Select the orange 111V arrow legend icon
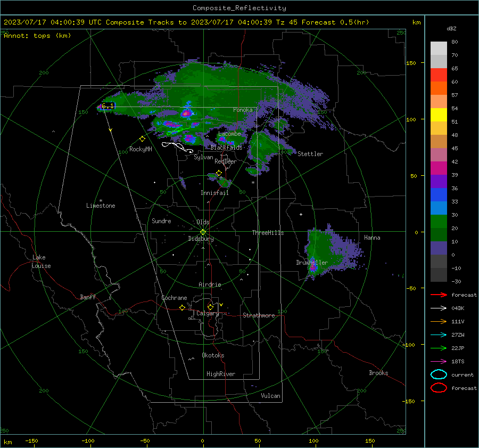Screen dimensions: 479x448 click(439, 321)
